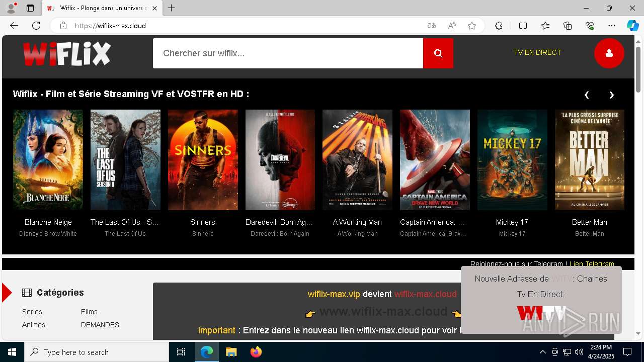Open the Films category
The height and width of the screenshot is (362, 644).
pos(89,312)
